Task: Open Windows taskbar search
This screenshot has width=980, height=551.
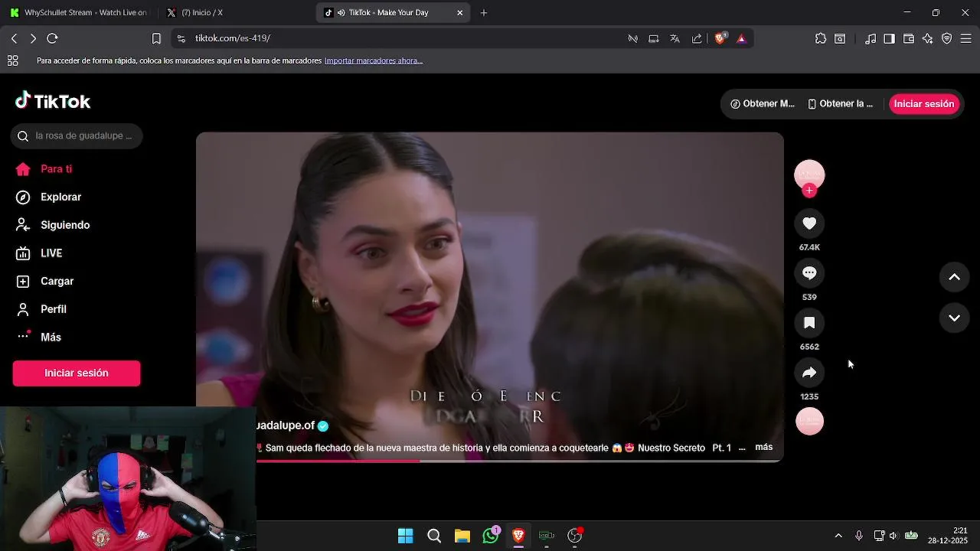Action: [434, 536]
